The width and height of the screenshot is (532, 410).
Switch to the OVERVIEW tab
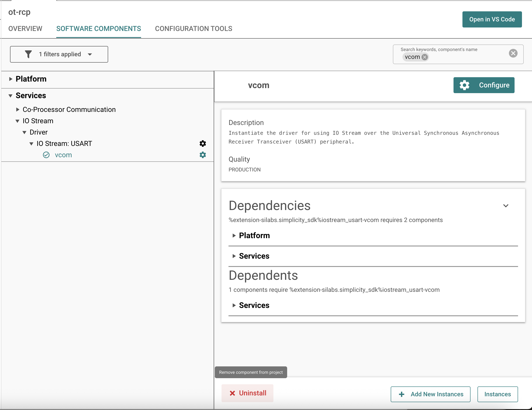tap(25, 29)
